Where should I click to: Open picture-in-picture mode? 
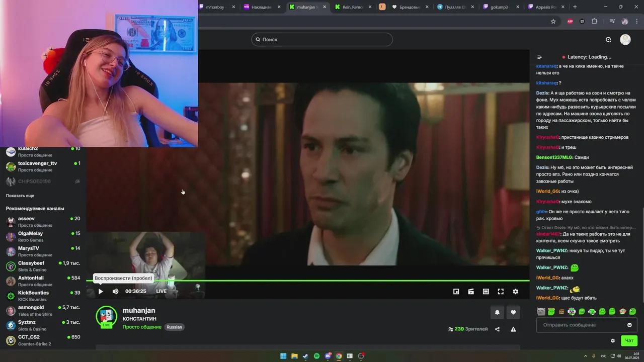coord(456,291)
